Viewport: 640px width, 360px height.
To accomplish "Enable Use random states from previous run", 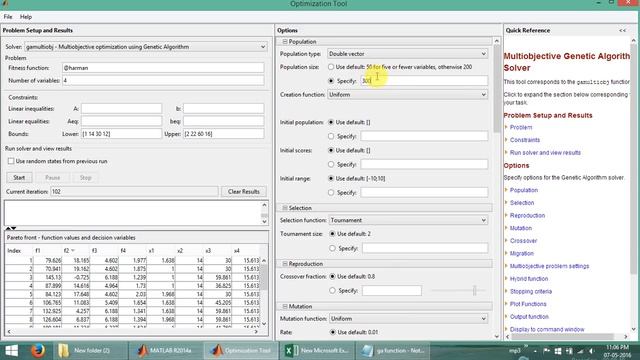I will click(x=11, y=161).
